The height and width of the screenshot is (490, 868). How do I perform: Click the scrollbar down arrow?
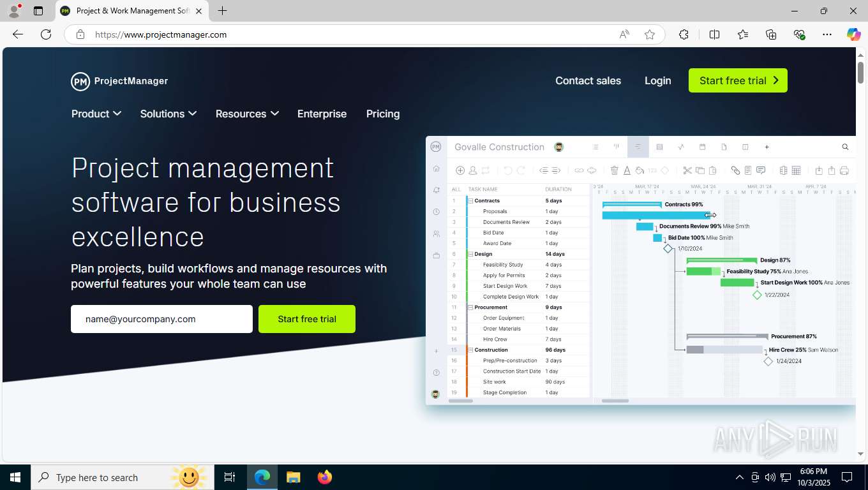860,454
